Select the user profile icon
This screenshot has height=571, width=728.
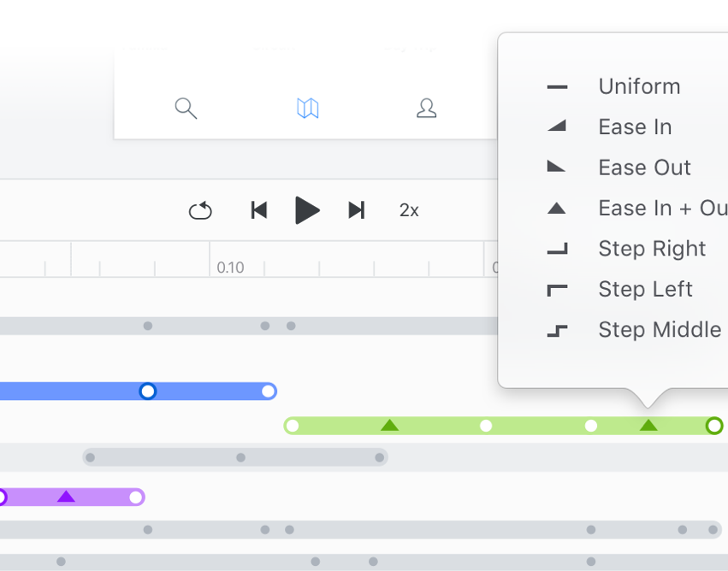coord(426,109)
